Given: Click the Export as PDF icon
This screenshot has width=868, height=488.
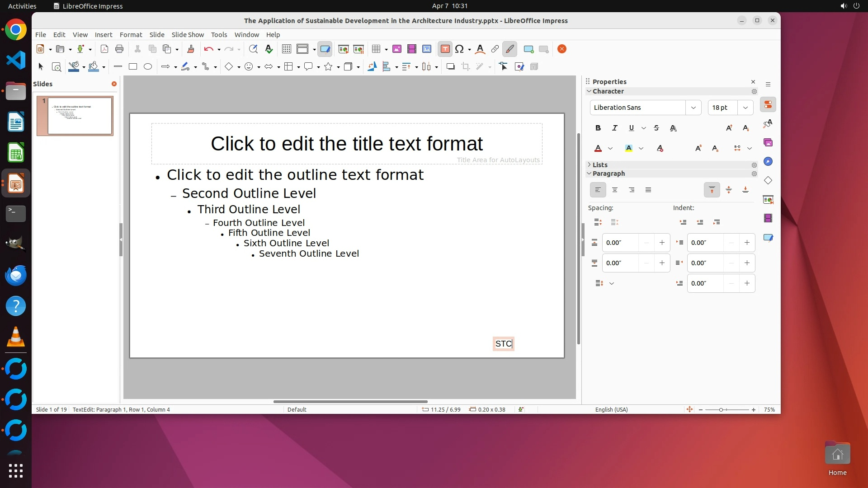Looking at the screenshot, I should [x=104, y=49].
